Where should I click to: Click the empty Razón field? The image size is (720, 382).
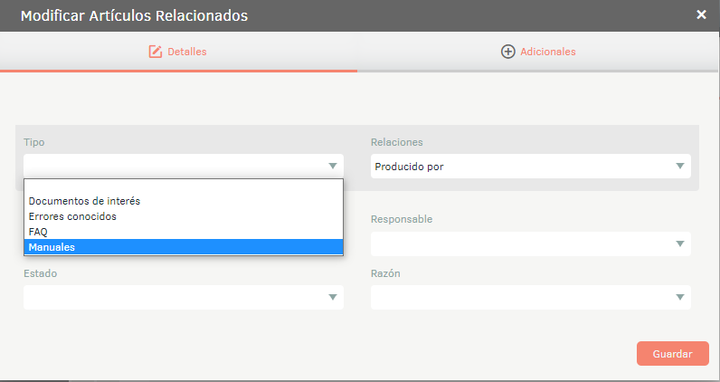[531, 297]
